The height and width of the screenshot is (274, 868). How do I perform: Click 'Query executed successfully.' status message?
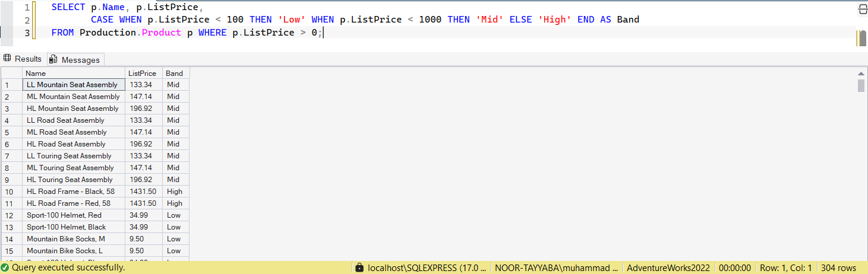pyautogui.click(x=68, y=267)
